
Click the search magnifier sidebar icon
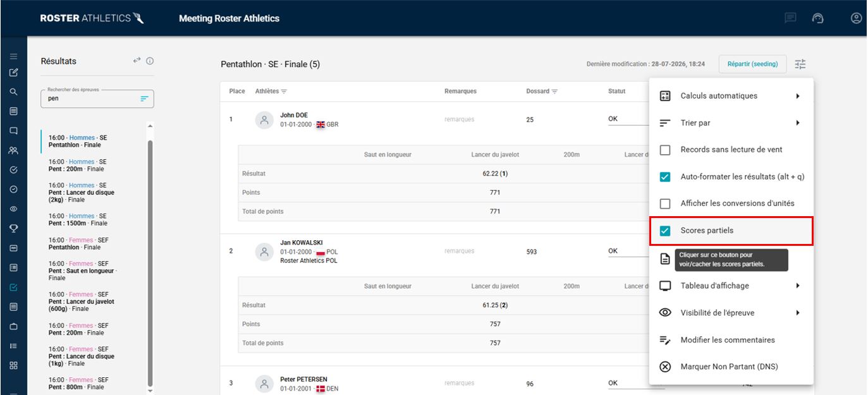[x=13, y=92]
